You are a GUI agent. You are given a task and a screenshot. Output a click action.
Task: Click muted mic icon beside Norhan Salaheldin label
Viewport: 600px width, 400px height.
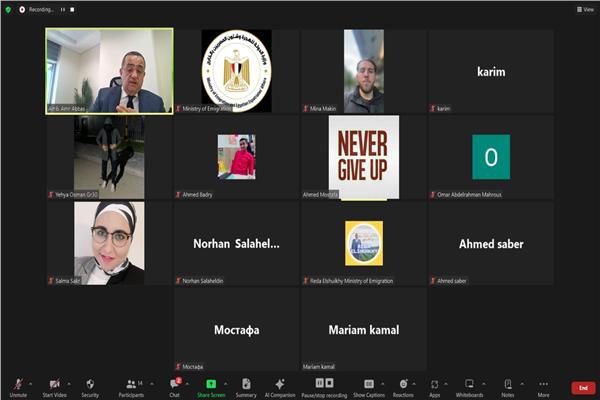(x=178, y=281)
